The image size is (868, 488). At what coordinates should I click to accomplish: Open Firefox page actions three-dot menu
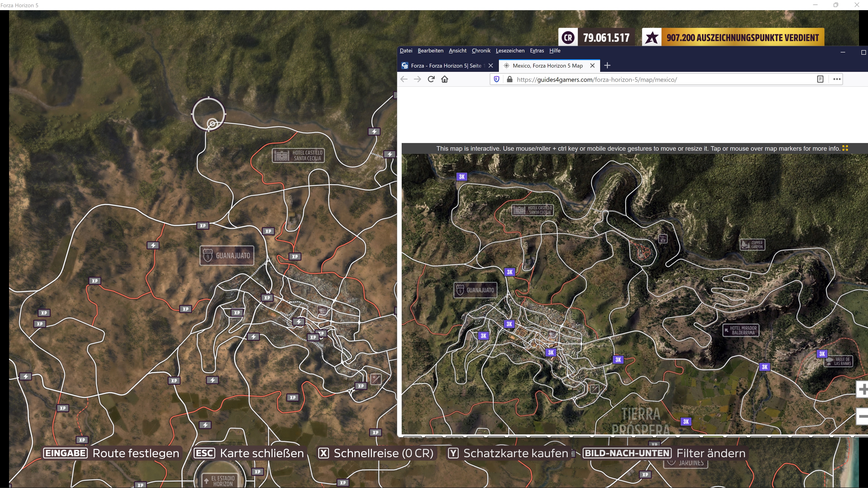click(837, 79)
